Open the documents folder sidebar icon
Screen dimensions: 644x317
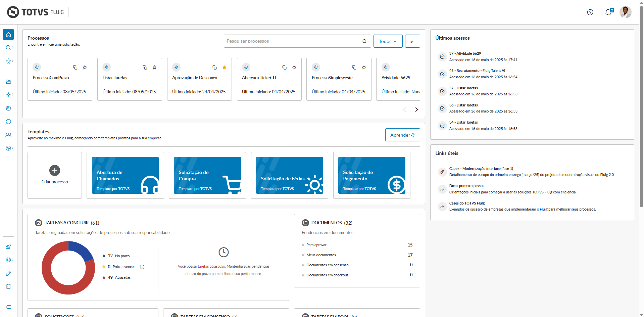pos(8,82)
